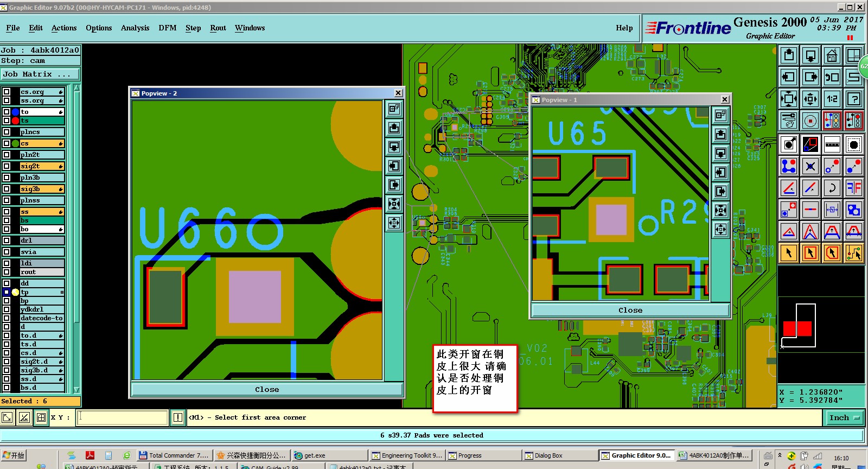Toggle checkbox for sig2t layer
This screenshot has width=868, height=469.
[x=7, y=166]
